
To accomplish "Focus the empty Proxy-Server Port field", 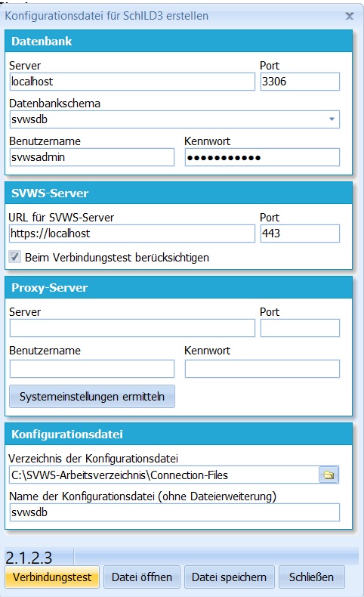I will [300, 328].
